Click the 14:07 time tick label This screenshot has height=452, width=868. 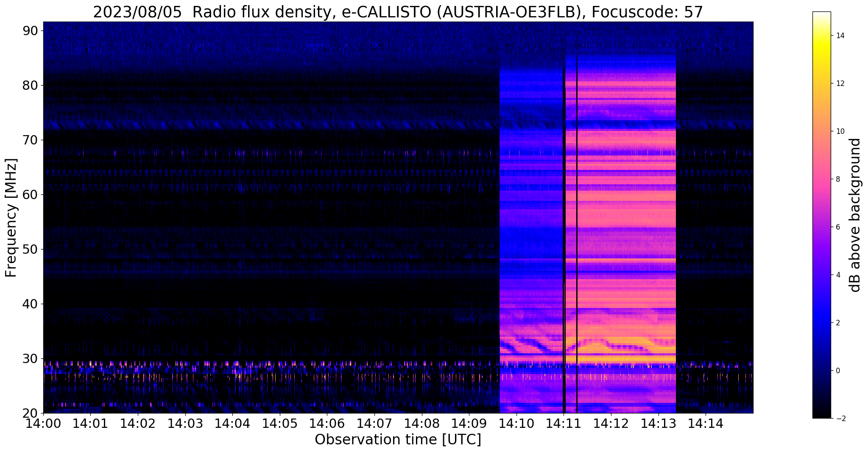pyautogui.click(x=374, y=423)
